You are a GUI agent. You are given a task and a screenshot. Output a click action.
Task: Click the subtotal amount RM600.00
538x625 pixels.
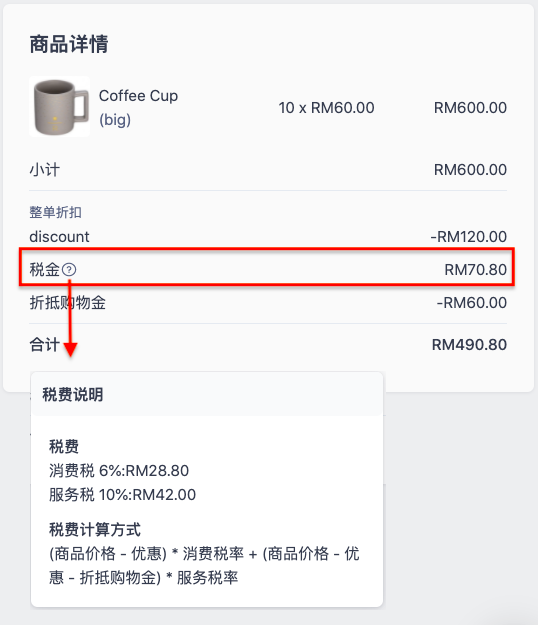pos(470,170)
